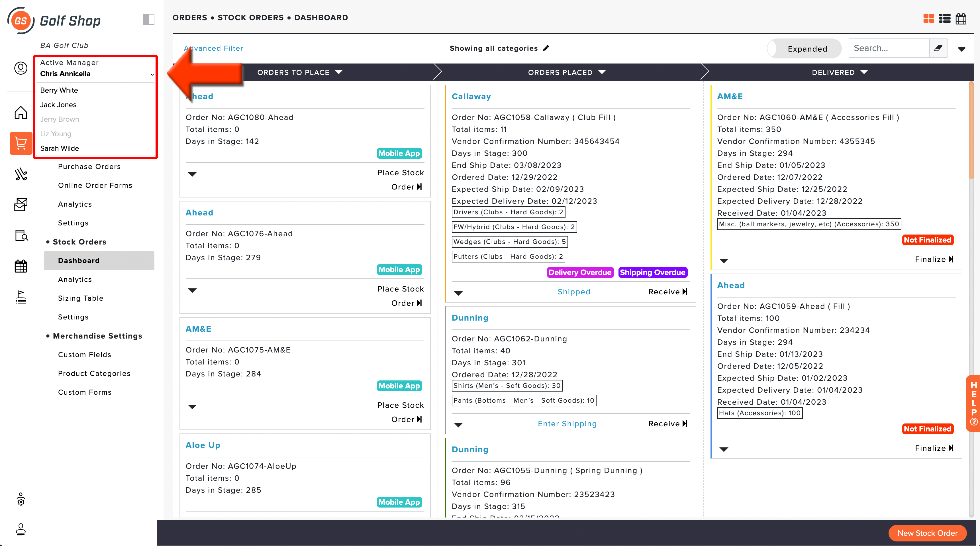Open the orders shopping cart icon
Image resolution: width=980 pixels, height=546 pixels.
pyautogui.click(x=21, y=143)
